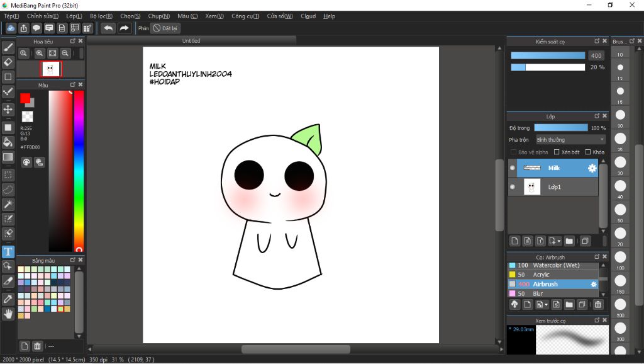
Task: Zoom out using the navigator magnifier minus
Action: pyautogui.click(x=65, y=53)
